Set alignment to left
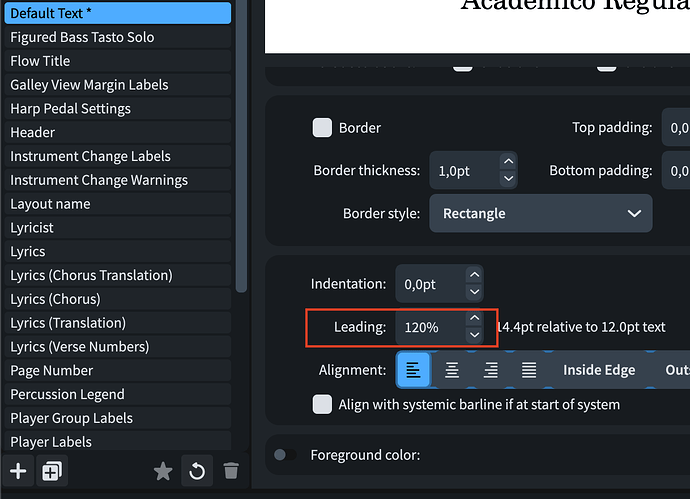The image size is (690, 499). point(414,370)
